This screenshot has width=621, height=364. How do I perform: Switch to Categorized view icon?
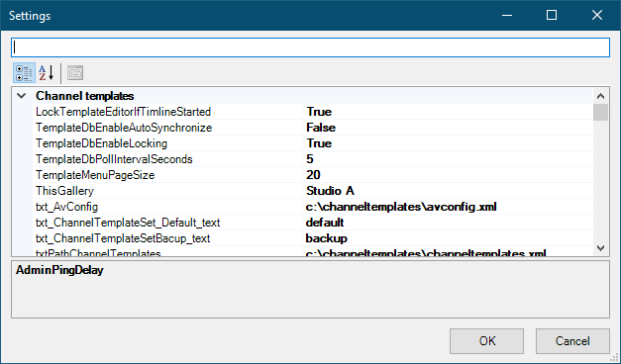[x=24, y=73]
